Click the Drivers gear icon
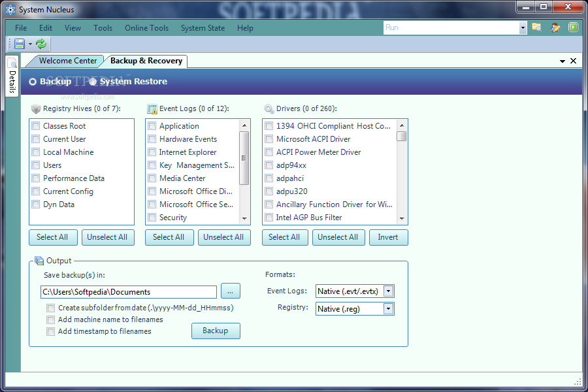Viewport: 588px width, 392px height. 269,109
